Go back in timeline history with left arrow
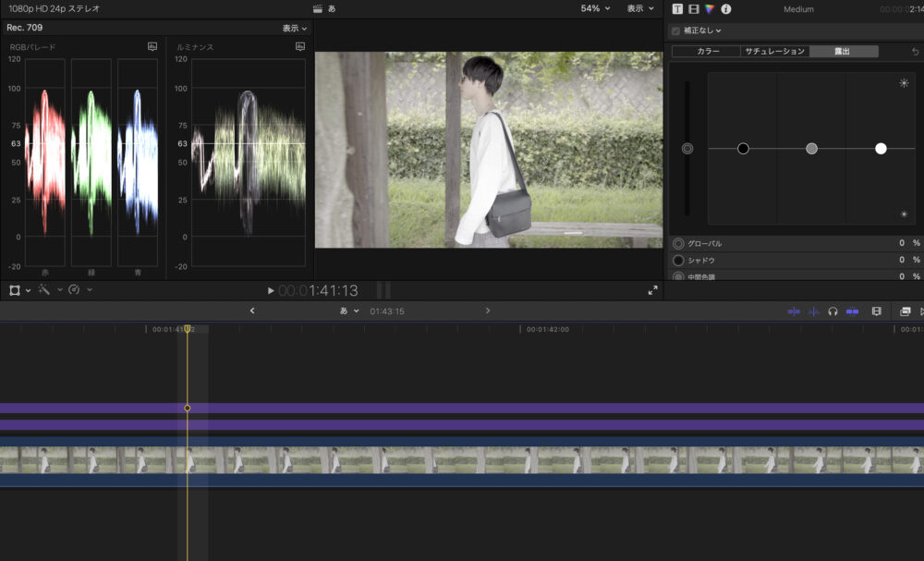The width and height of the screenshot is (924, 561). pos(252,311)
